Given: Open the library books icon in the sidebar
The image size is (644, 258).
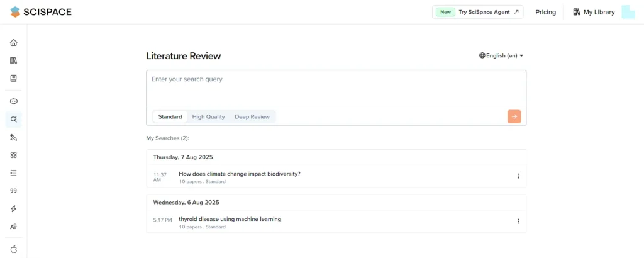Looking at the screenshot, I should point(14,60).
